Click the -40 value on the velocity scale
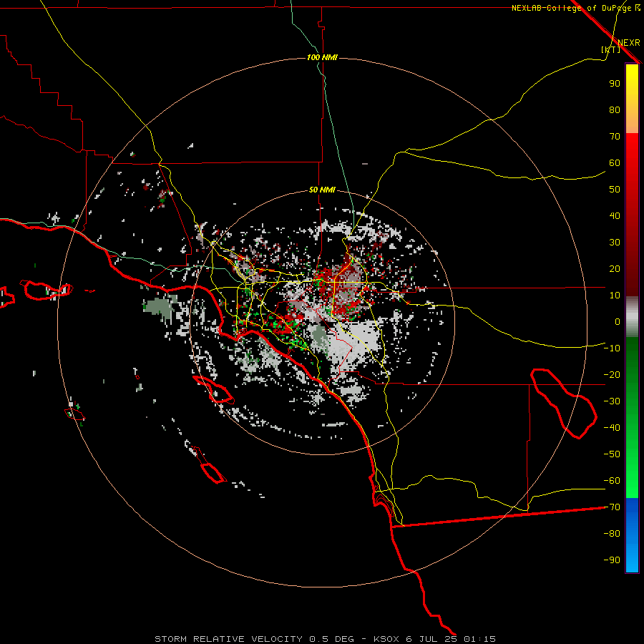This screenshot has height=644, width=644. coord(612,428)
